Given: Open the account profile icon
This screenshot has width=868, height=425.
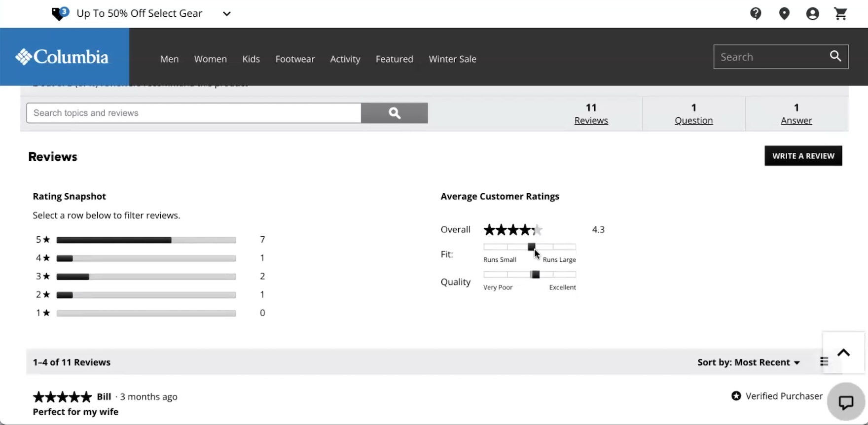Looking at the screenshot, I should [812, 14].
